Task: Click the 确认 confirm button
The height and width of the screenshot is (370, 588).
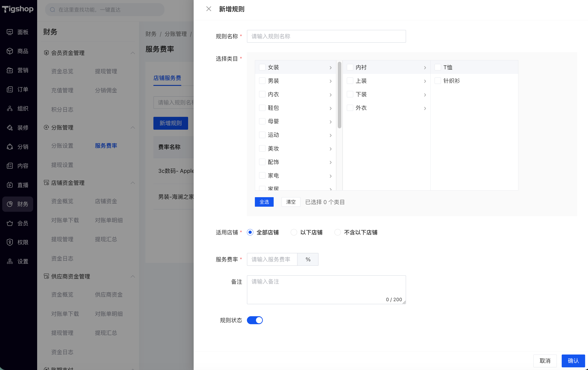Action: tap(573, 361)
